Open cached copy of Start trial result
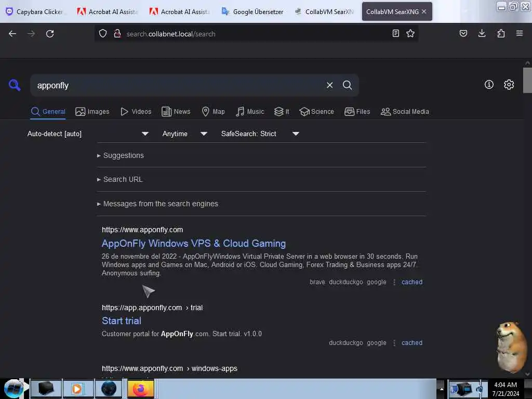The image size is (532, 399). [412, 343]
